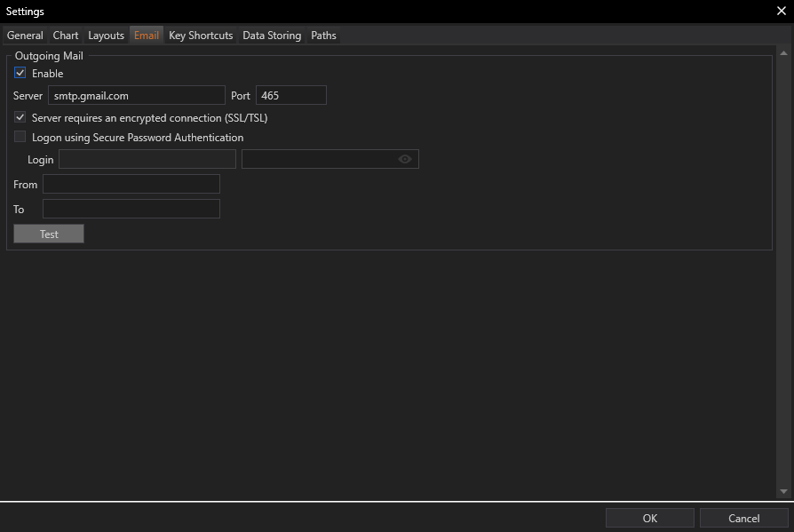Click the scrollbar down arrow
Image resolution: width=794 pixels, height=532 pixels.
[x=782, y=491]
